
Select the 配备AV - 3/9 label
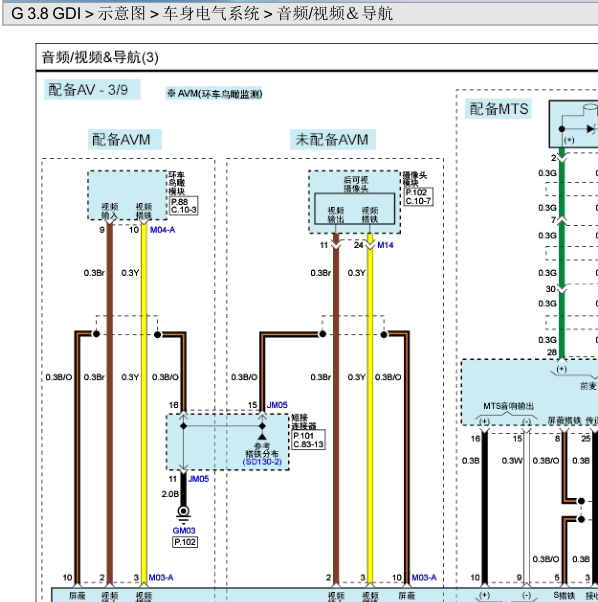click(92, 90)
